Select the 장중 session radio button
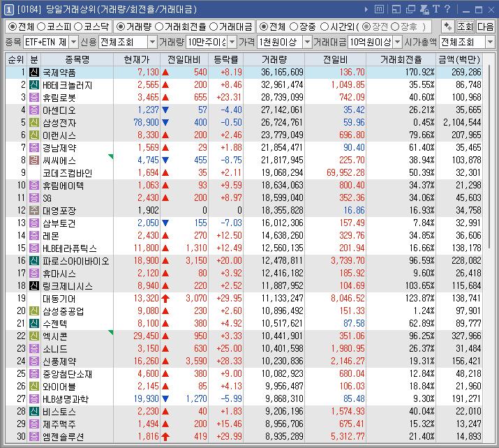The height and width of the screenshot is (448, 499). (x=294, y=27)
